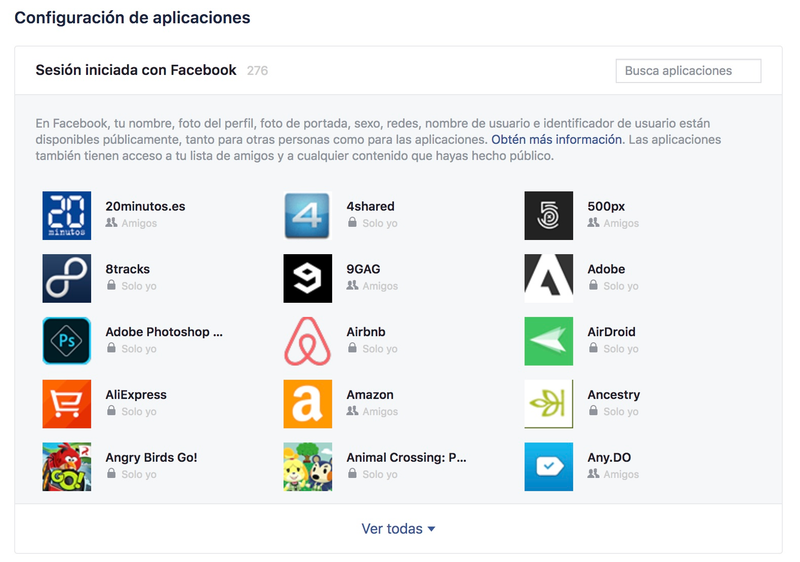This screenshot has width=800, height=562.
Task: Focus the Busca aplicaciones search field
Action: point(688,71)
